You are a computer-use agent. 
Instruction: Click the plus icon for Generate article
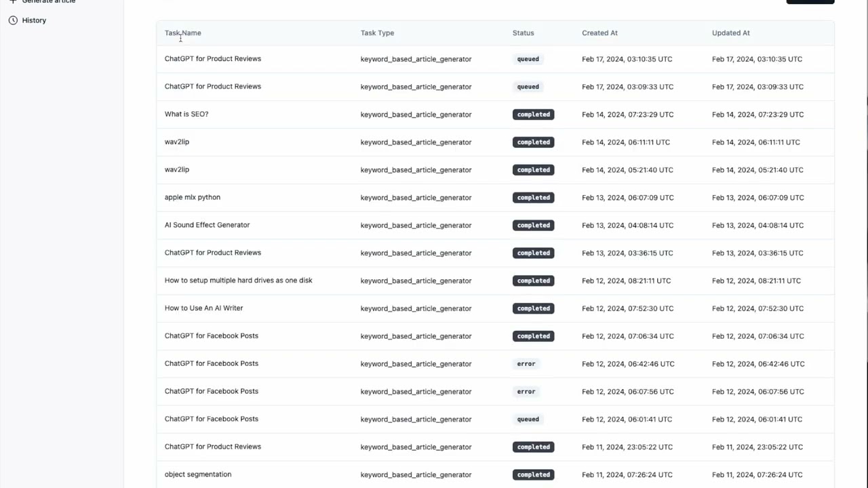[x=13, y=1]
